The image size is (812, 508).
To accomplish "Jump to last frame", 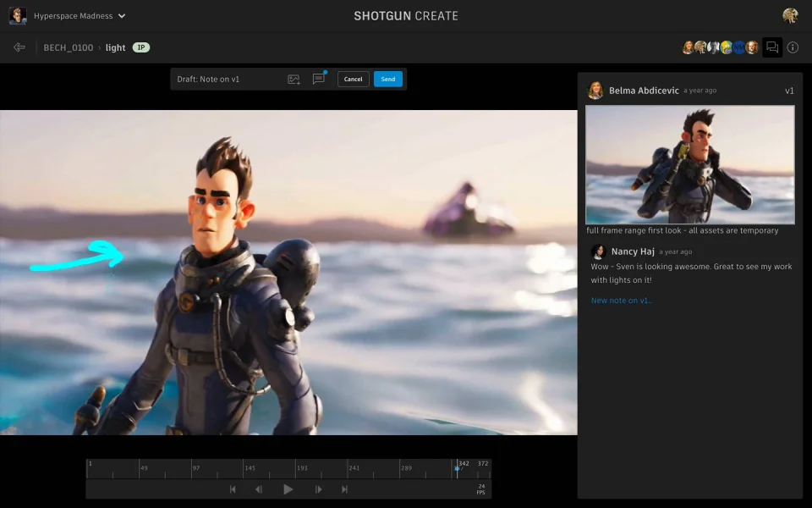I will pyautogui.click(x=344, y=489).
